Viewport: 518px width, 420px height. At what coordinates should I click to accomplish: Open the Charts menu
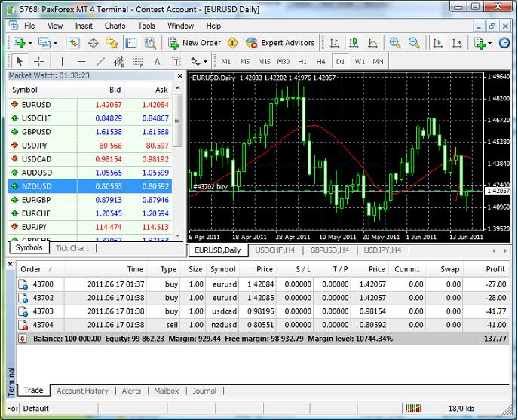click(115, 26)
